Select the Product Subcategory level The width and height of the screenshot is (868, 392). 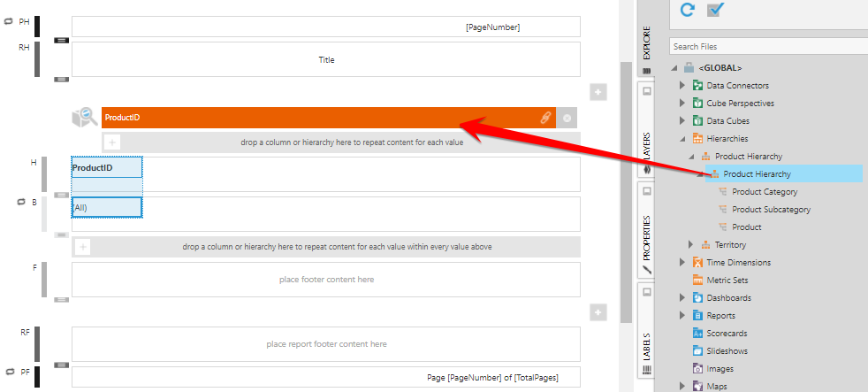click(771, 210)
